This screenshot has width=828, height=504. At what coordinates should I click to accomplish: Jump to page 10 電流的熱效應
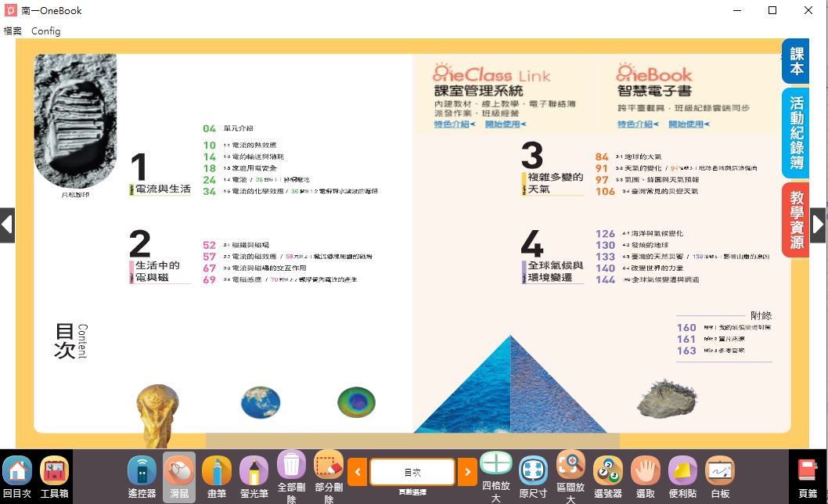click(x=239, y=145)
